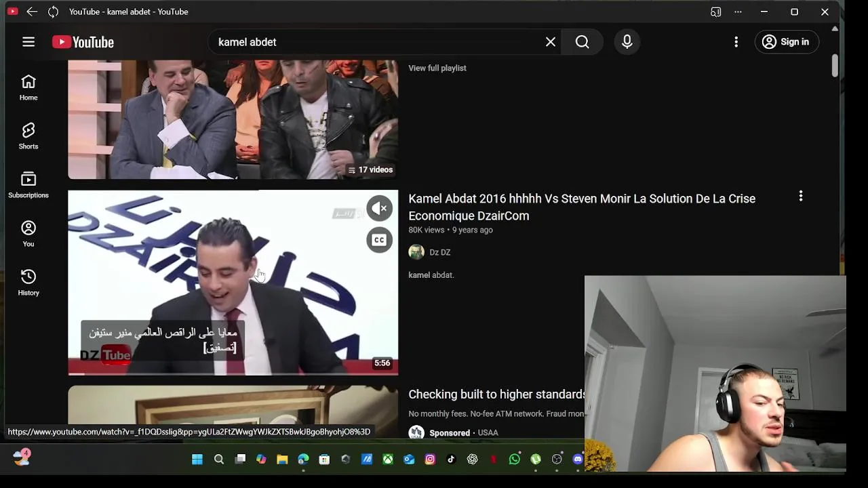Click the YouTube logo
Viewport: 868px width, 488px height.
[x=83, y=42]
